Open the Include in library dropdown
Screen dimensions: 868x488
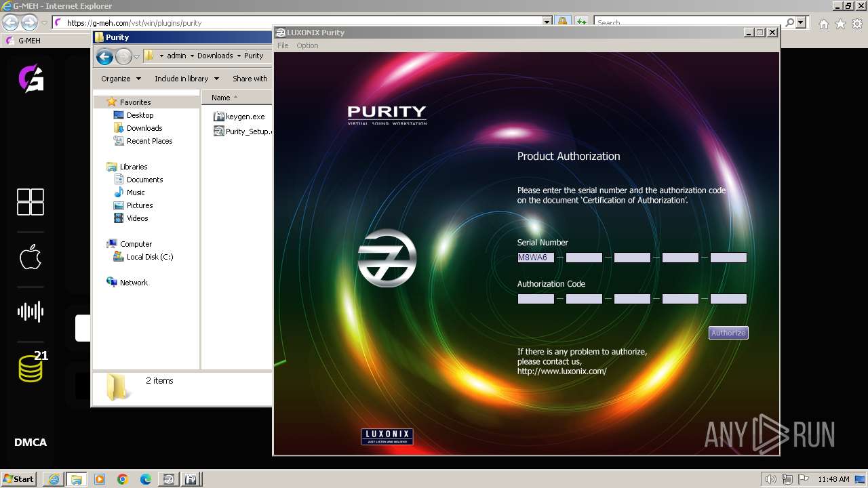[186, 79]
